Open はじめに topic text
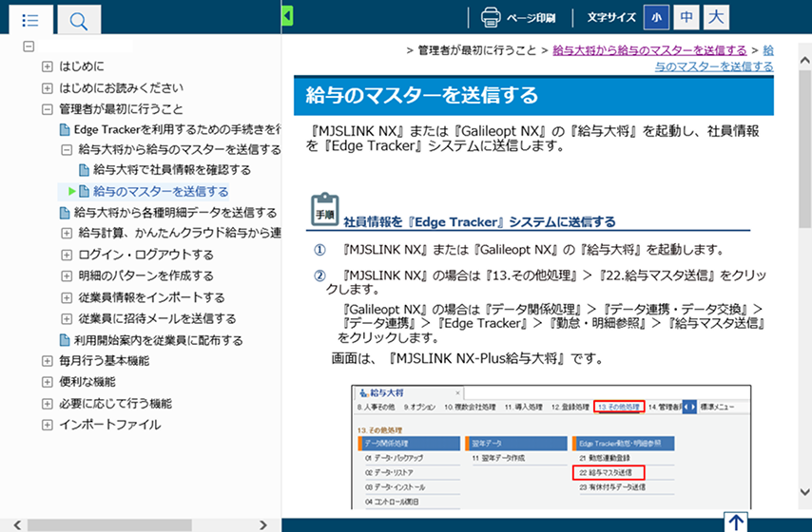The image size is (812, 532). pyautogui.click(x=82, y=66)
